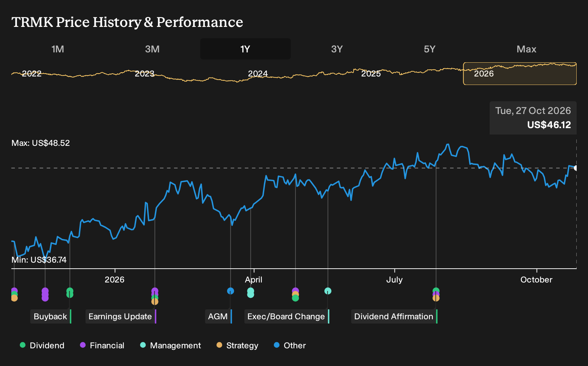Click the double teal Management dot stack under April
This screenshot has height=366, width=588.
coord(250,293)
